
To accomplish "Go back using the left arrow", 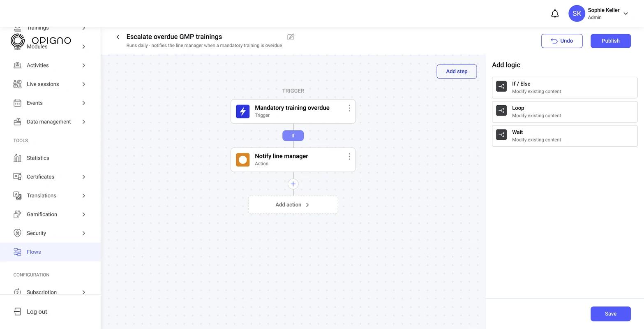I will click(x=118, y=37).
